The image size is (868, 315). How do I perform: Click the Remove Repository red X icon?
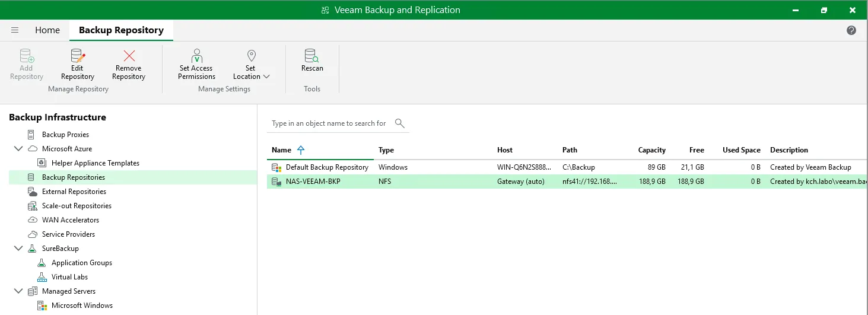pyautogui.click(x=129, y=57)
